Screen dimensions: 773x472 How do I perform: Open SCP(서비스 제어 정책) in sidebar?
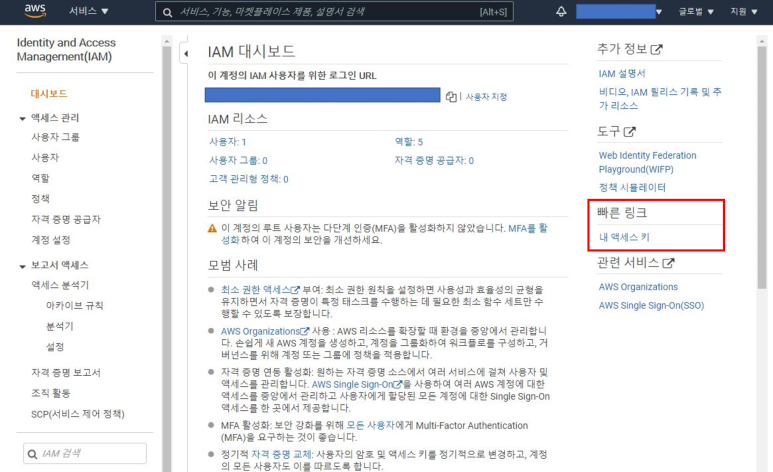tap(78, 414)
